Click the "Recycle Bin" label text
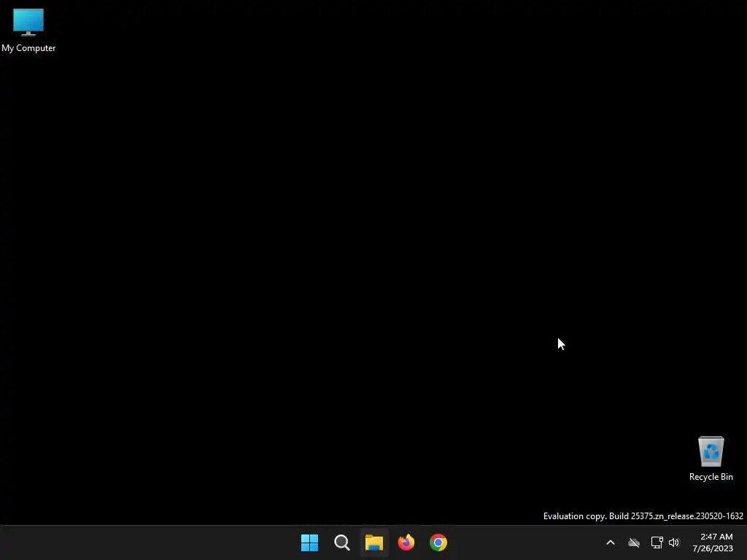The image size is (747, 560). [711, 477]
